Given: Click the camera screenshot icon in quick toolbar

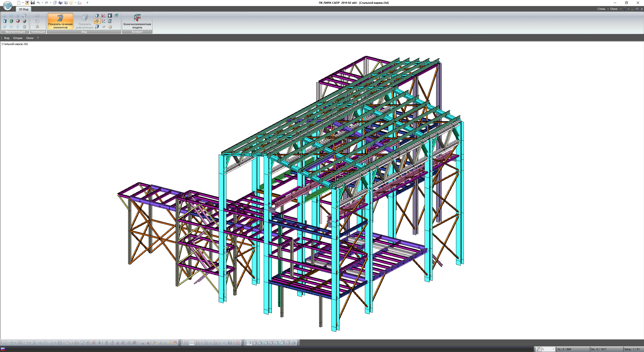Looking at the screenshot, I should pos(66,3).
